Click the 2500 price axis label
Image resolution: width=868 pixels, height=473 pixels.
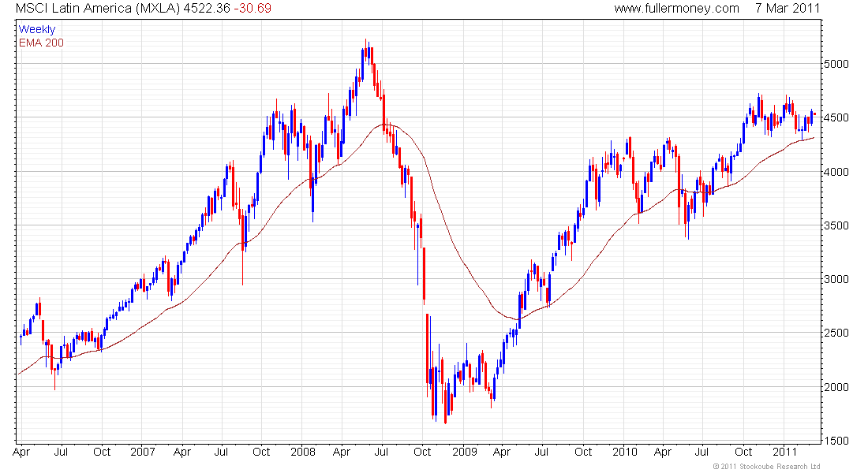[x=836, y=333]
